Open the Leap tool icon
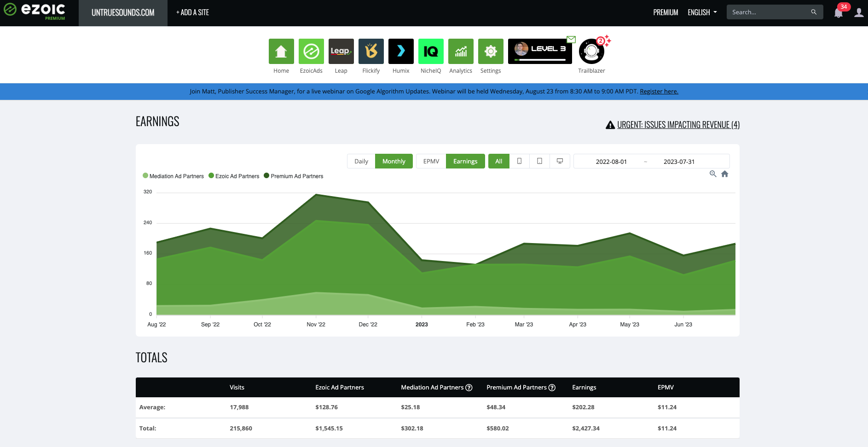 (341, 51)
